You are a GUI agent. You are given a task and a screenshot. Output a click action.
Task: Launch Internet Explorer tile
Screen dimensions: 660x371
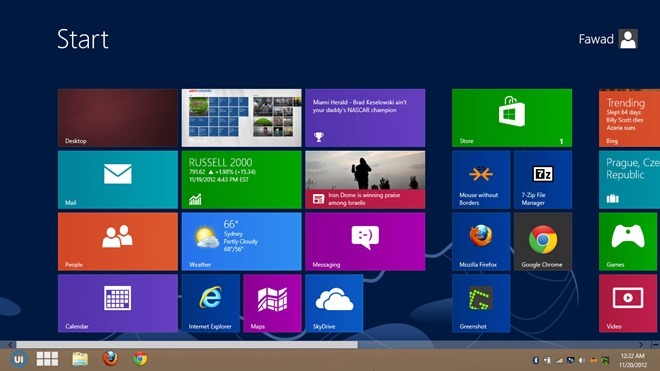[x=210, y=303]
